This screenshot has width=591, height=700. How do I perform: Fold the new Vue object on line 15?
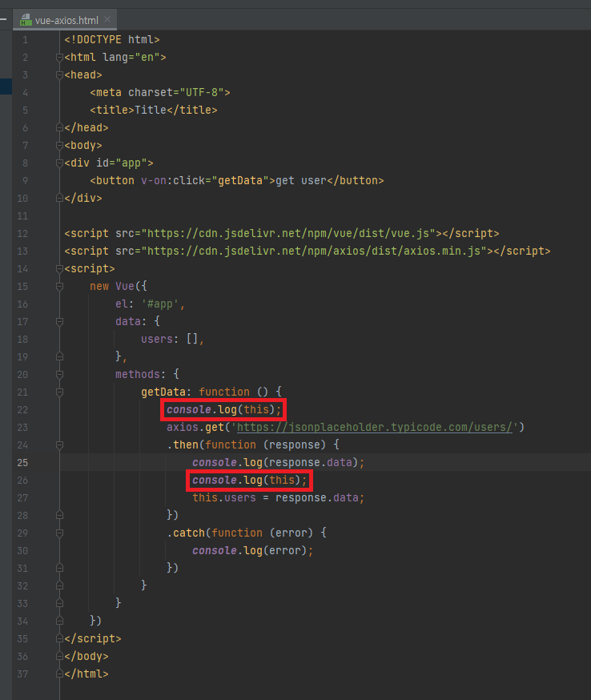(x=59, y=287)
